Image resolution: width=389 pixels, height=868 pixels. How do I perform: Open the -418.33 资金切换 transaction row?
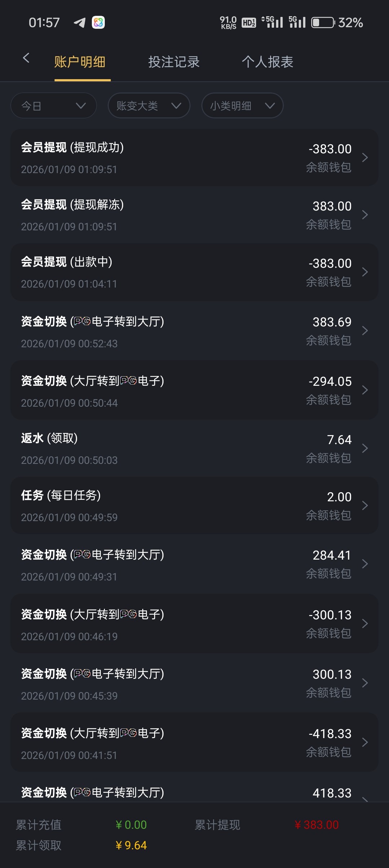[194, 743]
